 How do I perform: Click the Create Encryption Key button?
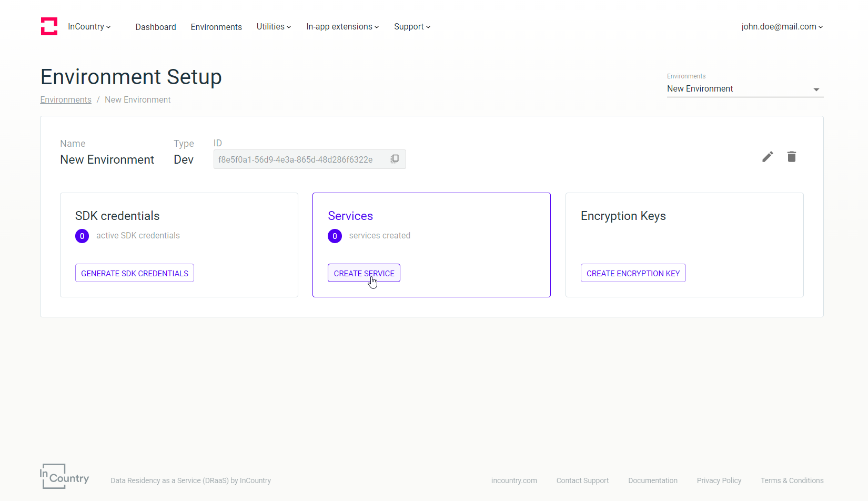pos(633,273)
